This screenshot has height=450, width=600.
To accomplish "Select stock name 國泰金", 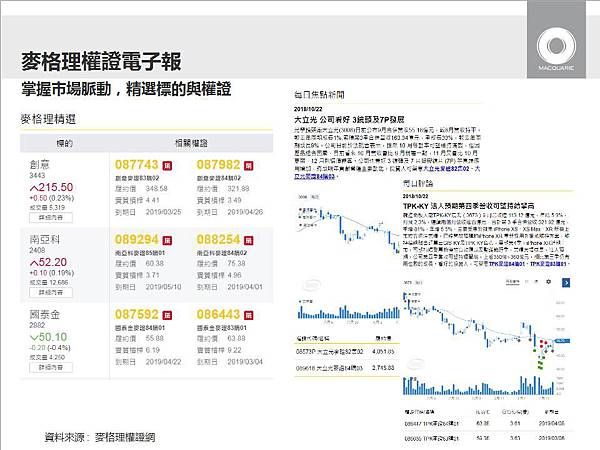I will point(45,315).
